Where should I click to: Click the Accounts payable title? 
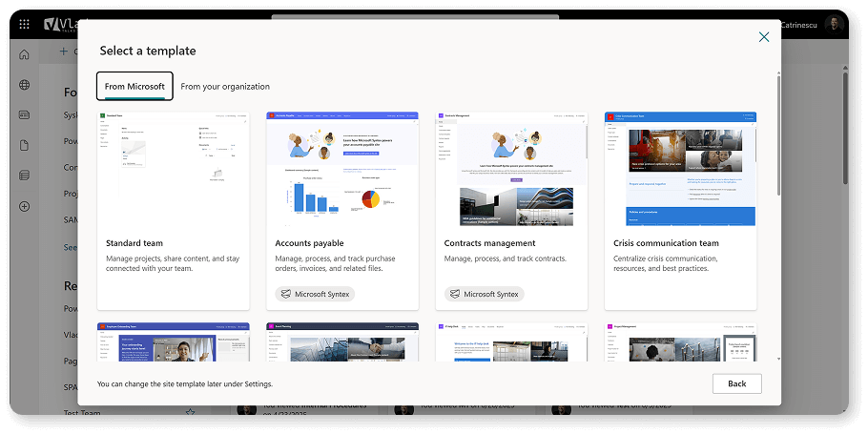309,243
